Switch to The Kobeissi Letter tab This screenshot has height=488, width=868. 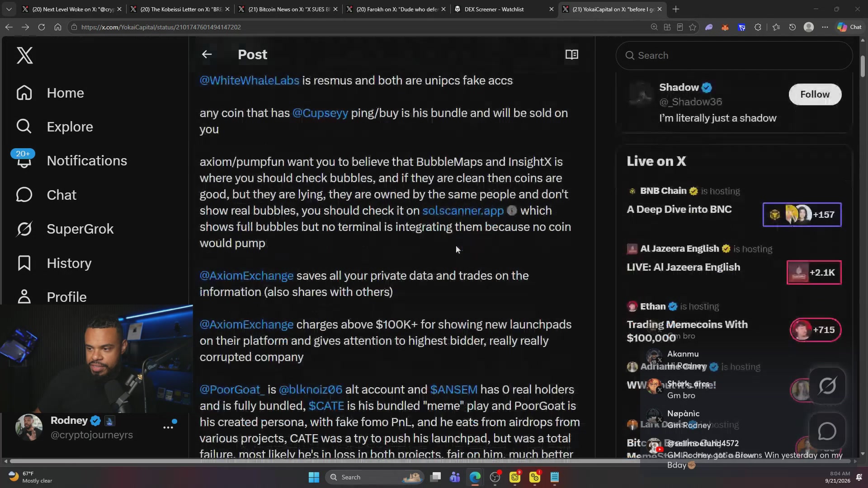tap(180, 9)
